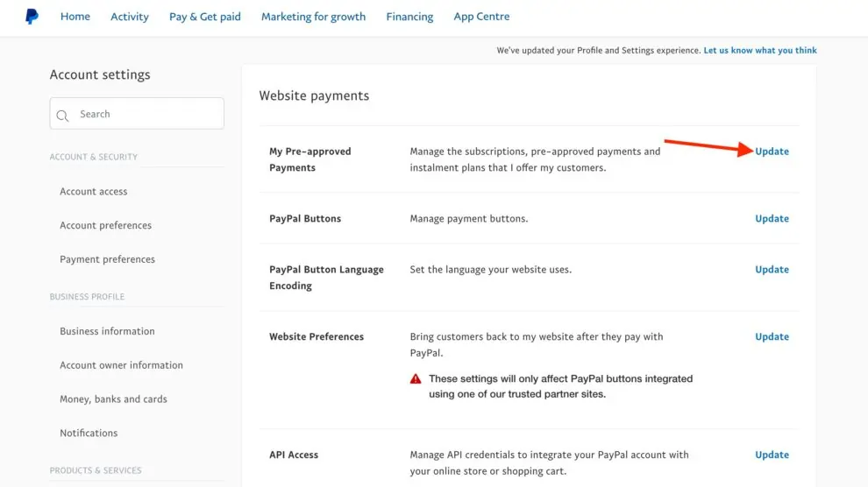Click the Account settings heading
Viewport: 868px width, 487px height.
(100, 74)
